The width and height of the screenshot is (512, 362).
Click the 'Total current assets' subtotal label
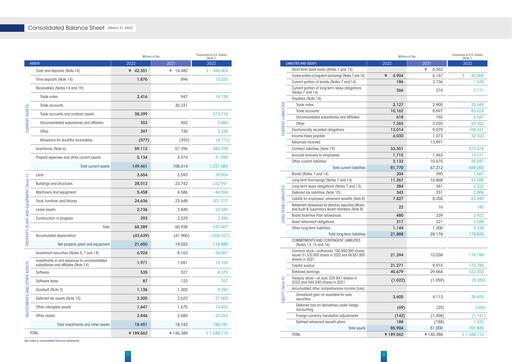[95, 166]
